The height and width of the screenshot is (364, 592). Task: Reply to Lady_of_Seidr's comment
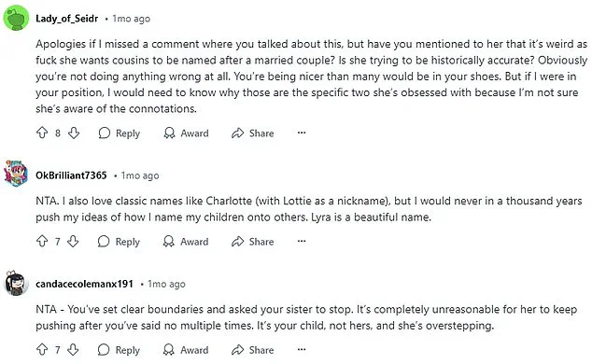120,133
